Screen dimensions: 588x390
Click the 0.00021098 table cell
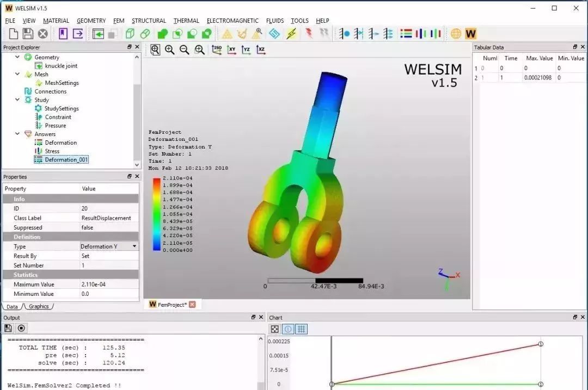tap(538, 78)
